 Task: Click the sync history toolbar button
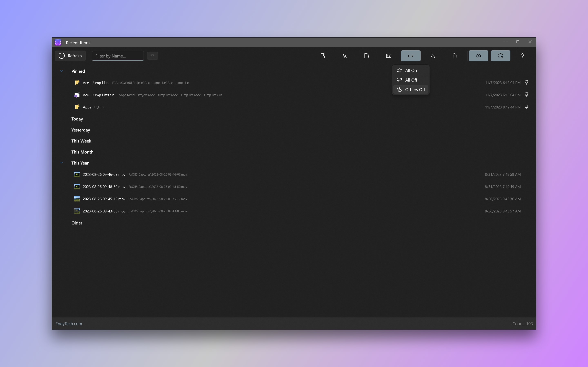500,56
